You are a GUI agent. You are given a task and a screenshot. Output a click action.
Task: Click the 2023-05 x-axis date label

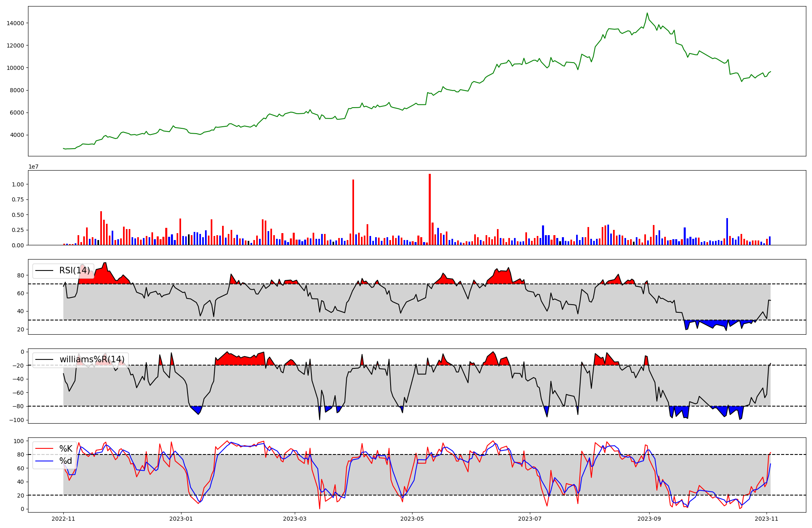click(x=412, y=519)
